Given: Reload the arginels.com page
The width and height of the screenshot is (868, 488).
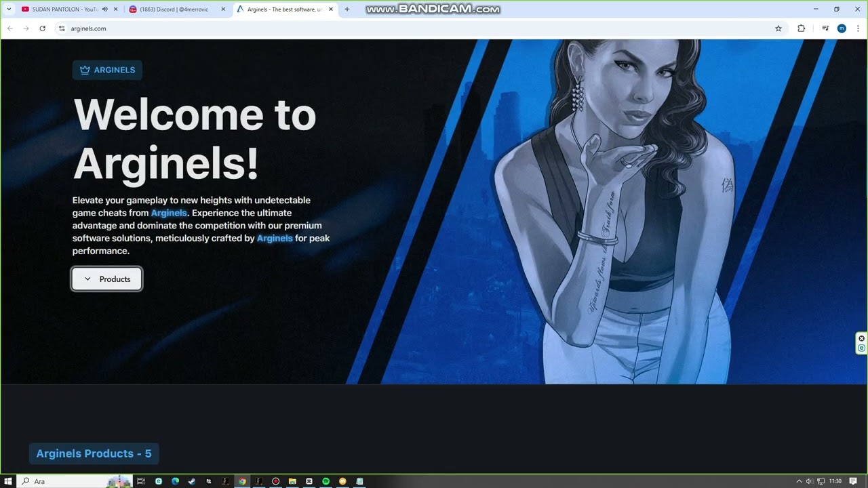Looking at the screenshot, I should (x=42, y=28).
